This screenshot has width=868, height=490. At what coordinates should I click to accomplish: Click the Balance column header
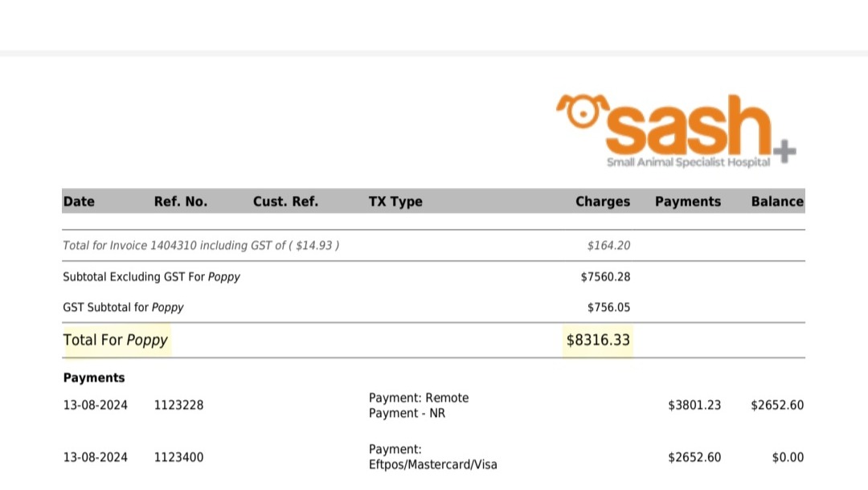[777, 202]
